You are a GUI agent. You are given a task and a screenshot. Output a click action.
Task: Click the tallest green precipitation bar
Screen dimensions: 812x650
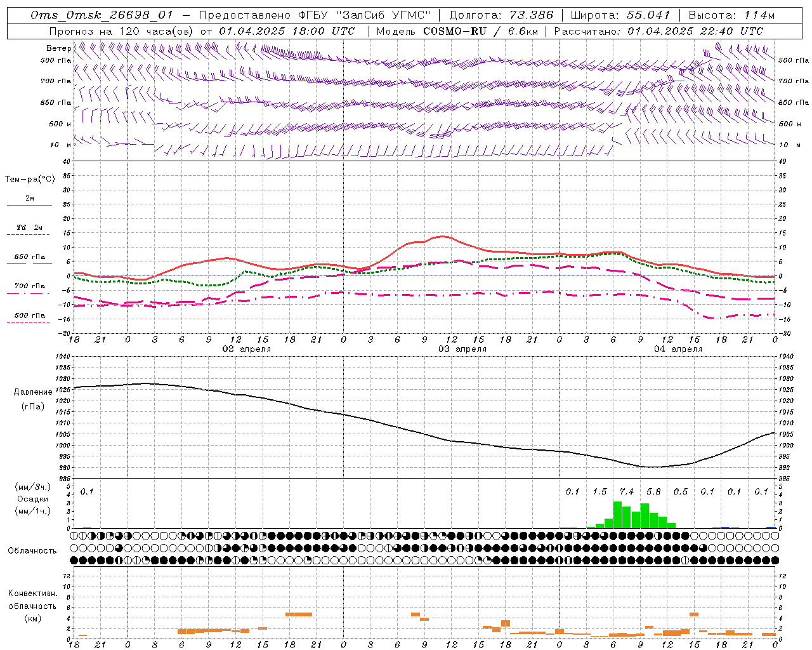point(617,515)
